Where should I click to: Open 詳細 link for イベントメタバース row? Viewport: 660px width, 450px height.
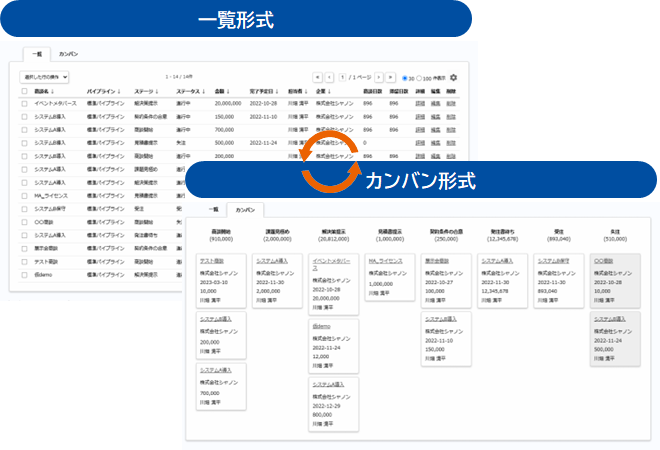pos(420,104)
